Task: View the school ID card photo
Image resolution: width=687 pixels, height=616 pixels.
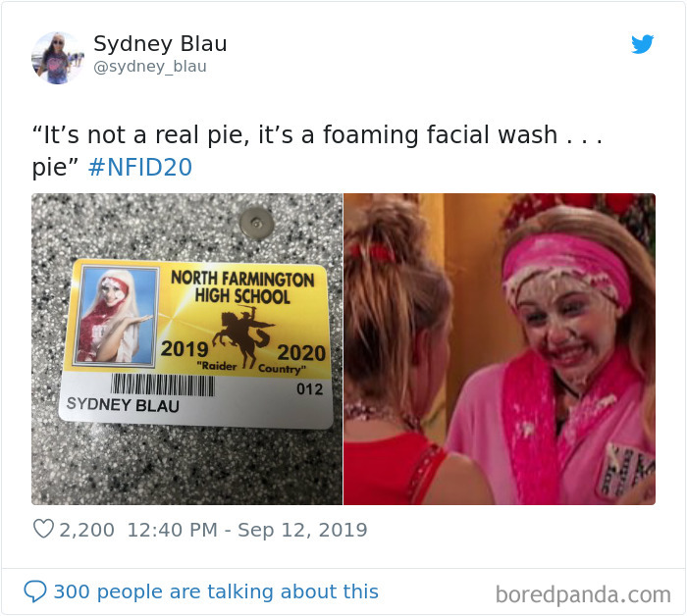Action: 186,349
